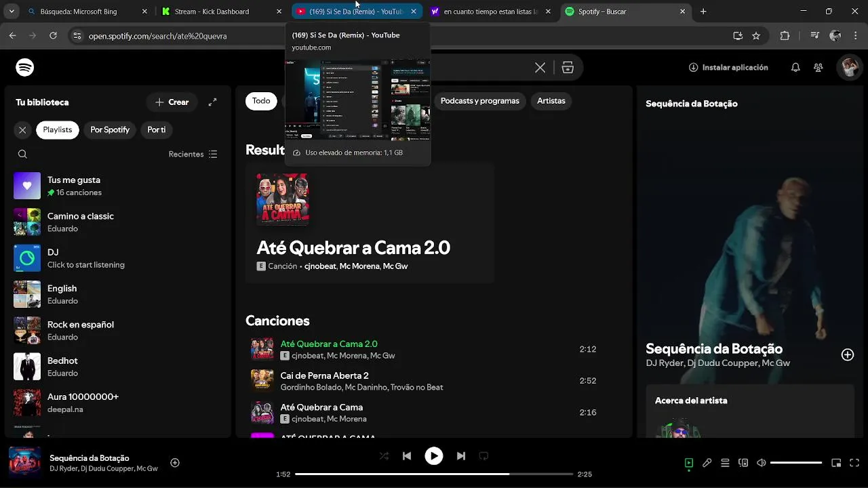
Task: Search within your library
Action: [22, 154]
